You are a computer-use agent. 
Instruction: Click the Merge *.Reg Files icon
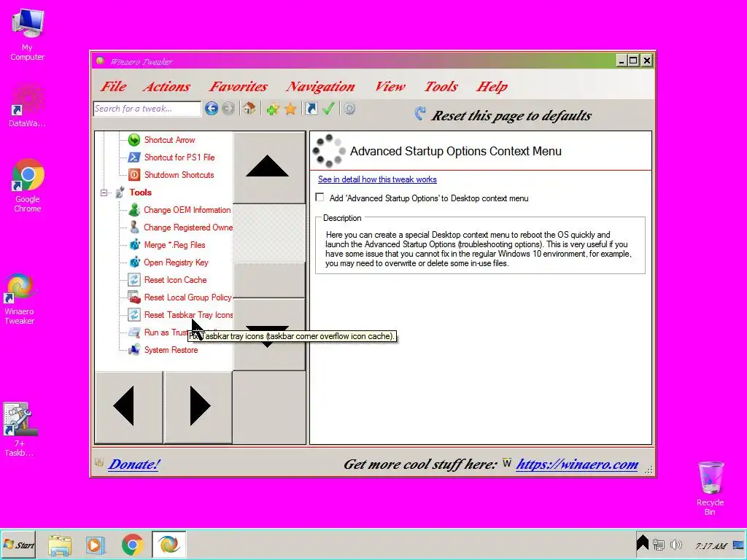pyautogui.click(x=134, y=245)
